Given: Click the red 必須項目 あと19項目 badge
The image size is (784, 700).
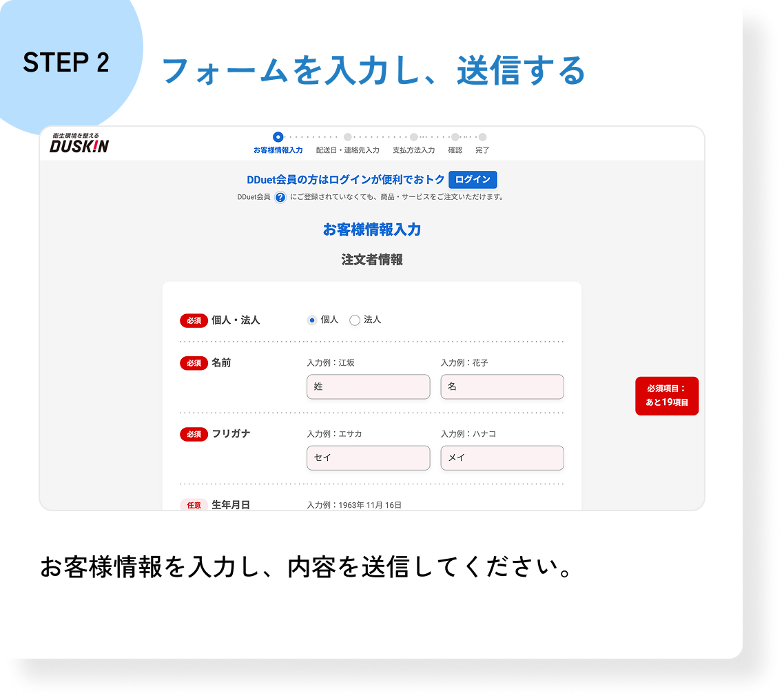Looking at the screenshot, I should (666, 396).
